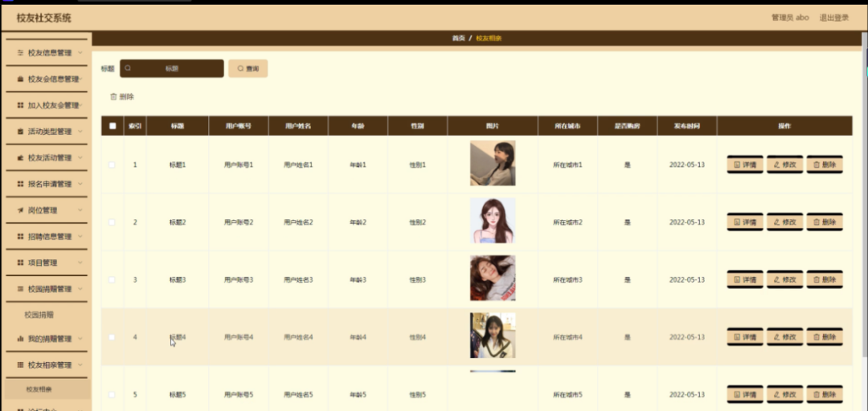Open 详情 for row 标题1

coord(744,165)
